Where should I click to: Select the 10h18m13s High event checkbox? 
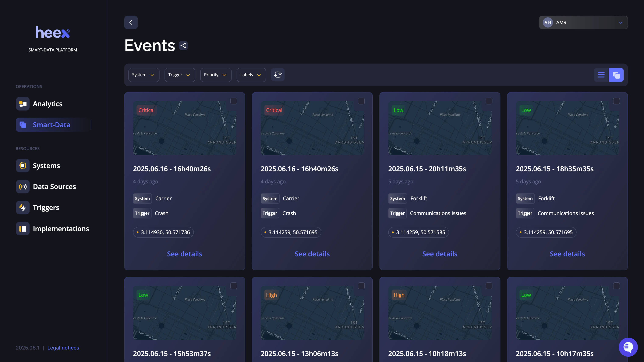pyautogui.click(x=489, y=286)
